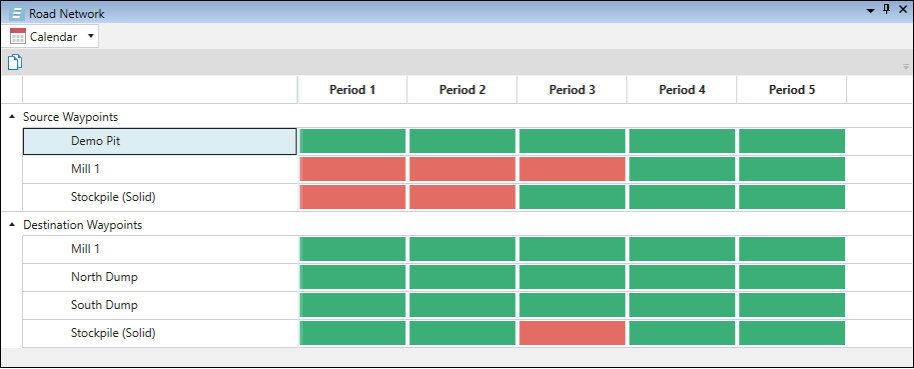Toggle red source Mill 1 Period 2 cell

coord(462,169)
